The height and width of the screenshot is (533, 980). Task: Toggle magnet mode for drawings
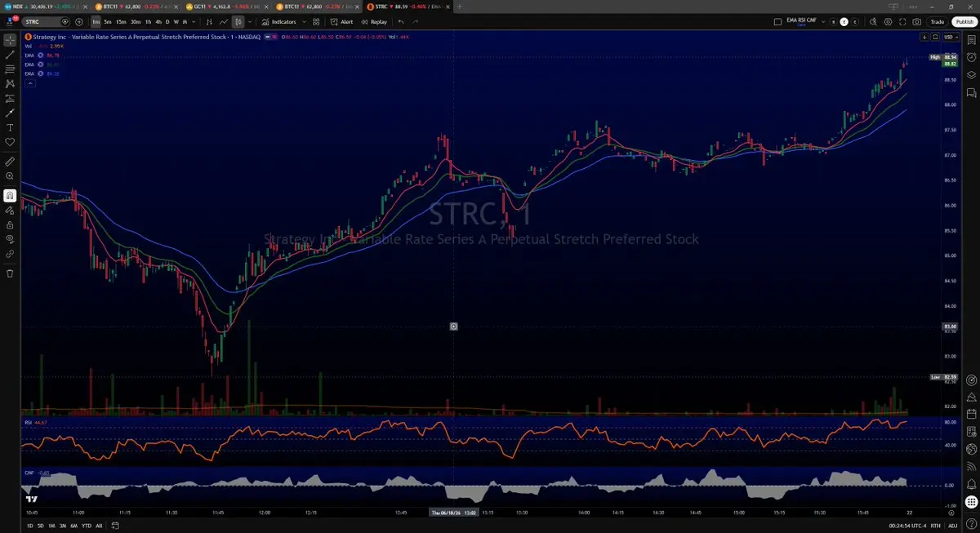[10, 195]
